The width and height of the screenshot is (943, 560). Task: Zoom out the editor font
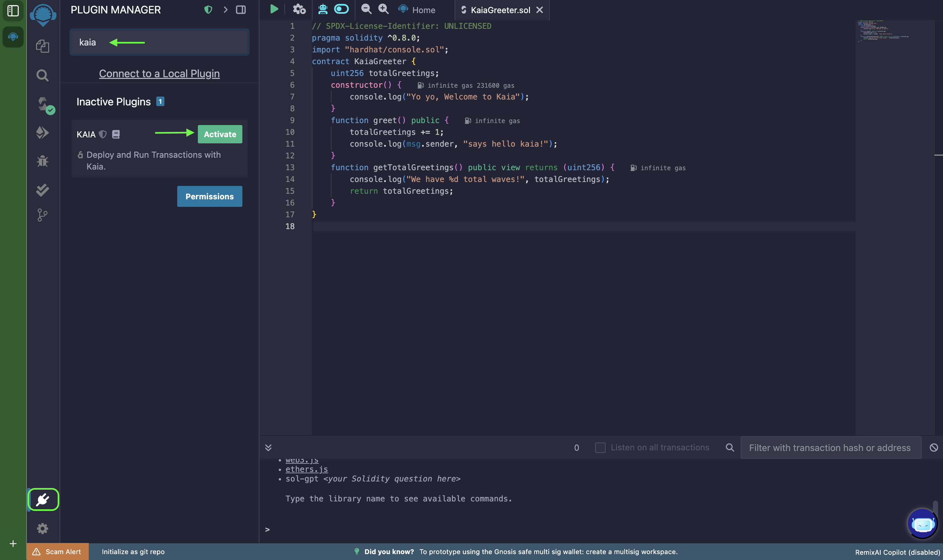tap(366, 9)
